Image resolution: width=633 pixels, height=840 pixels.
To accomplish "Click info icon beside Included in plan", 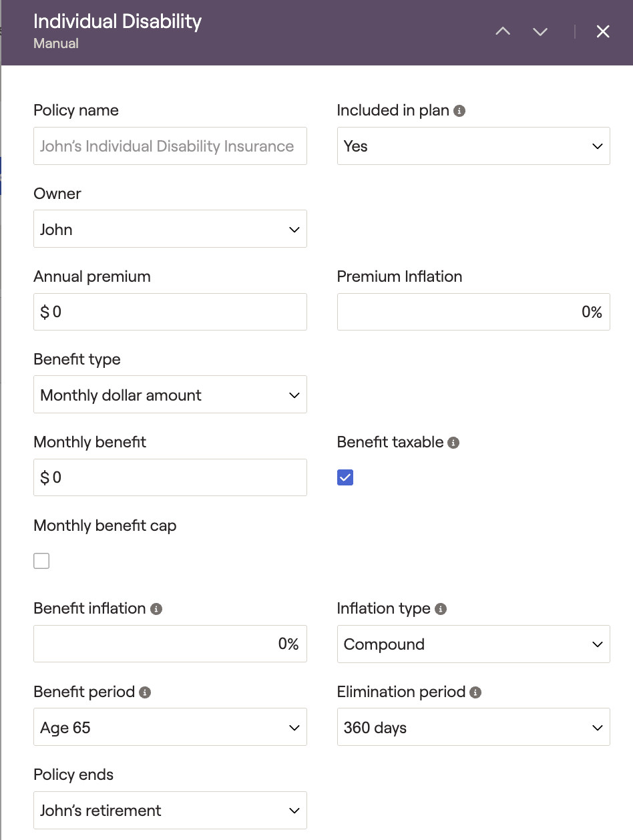I will coord(459,111).
